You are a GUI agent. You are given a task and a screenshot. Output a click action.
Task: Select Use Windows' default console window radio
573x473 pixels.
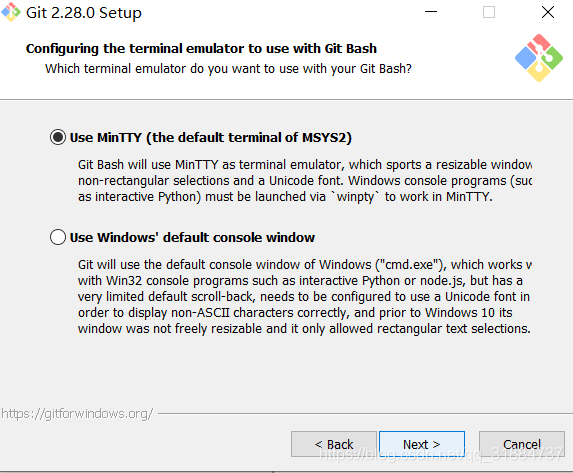coord(58,237)
